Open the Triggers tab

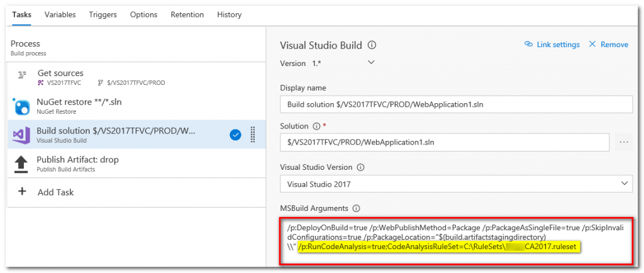pos(103,14)
